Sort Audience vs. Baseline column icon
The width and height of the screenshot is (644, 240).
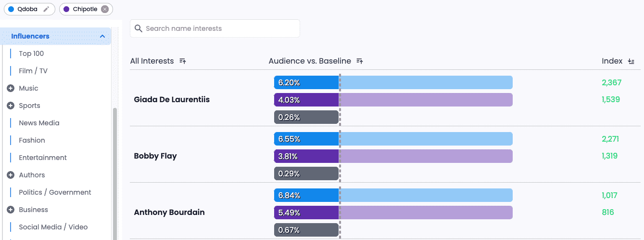pos(360,61)
